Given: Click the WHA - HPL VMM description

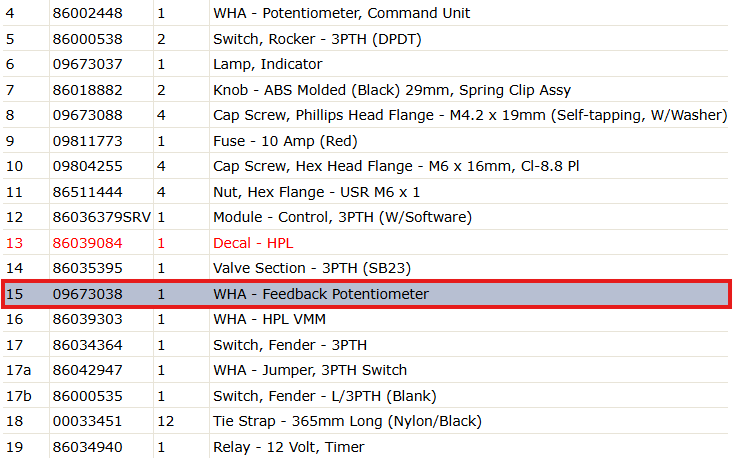Looking at the screenshot, I should (x=269, y=319).
